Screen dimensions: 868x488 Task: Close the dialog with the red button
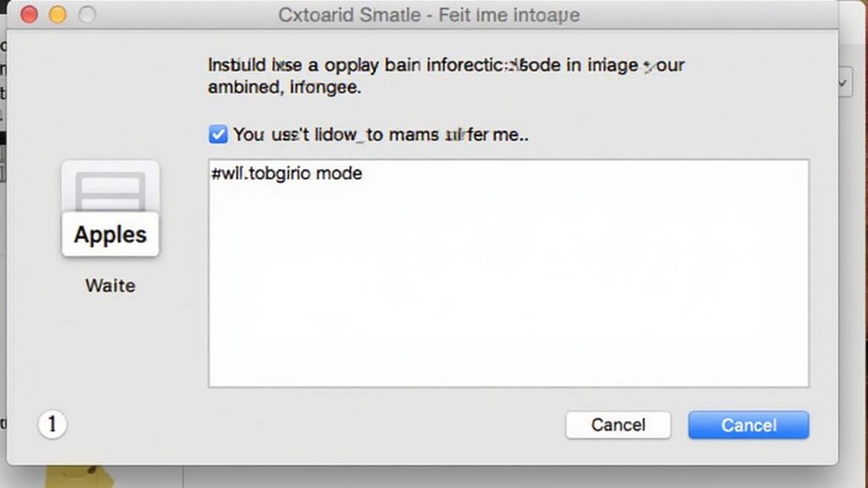point(29,15)
